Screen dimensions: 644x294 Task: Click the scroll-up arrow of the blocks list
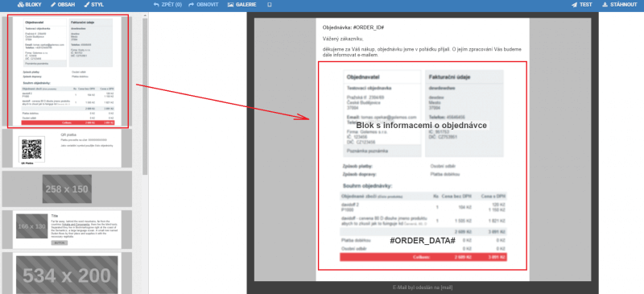[x=145, y=15]
